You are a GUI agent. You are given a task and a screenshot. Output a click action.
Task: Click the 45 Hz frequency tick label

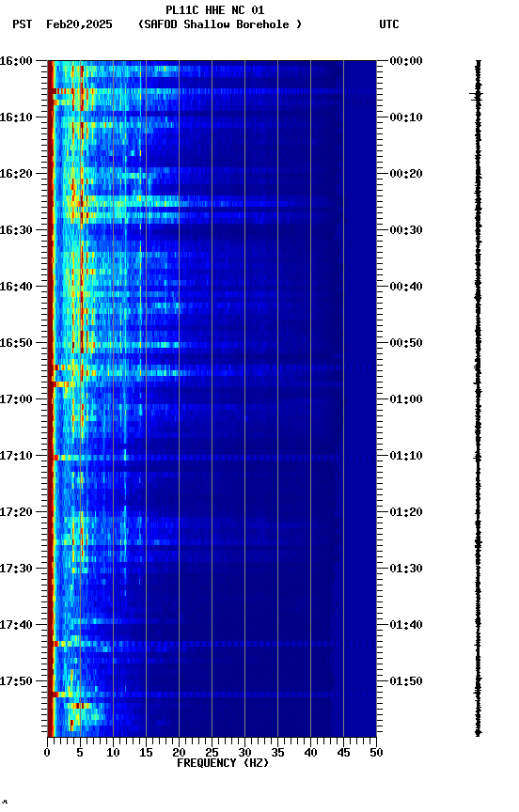pyautogui.click(x=343, y=753)
